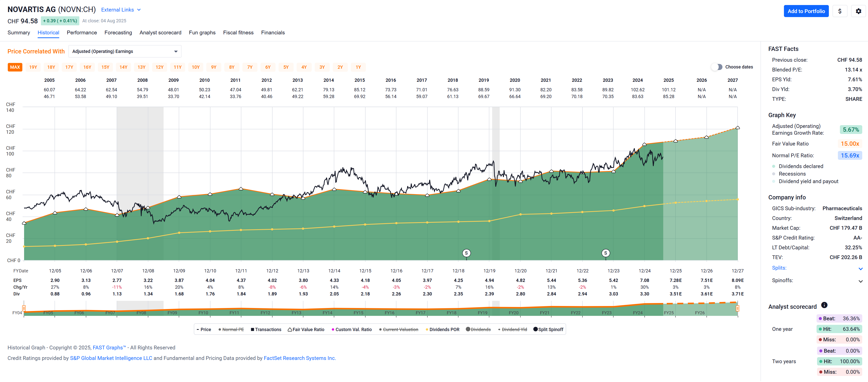The image size is (868, 382).
Task: Click the Market Cap value CHF 179.47 B
Action: (845, 228)
